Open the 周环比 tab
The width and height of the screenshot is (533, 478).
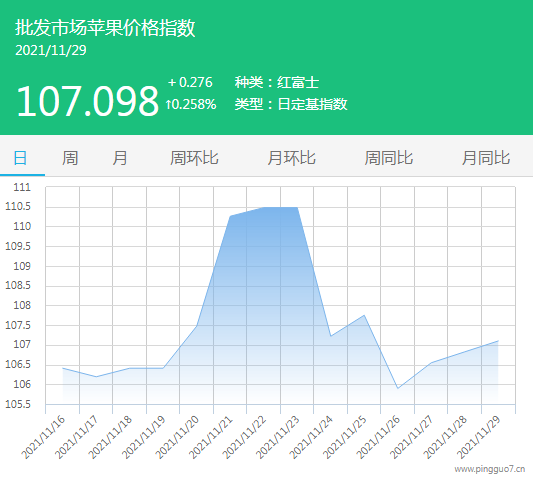(x=194, y=158)
